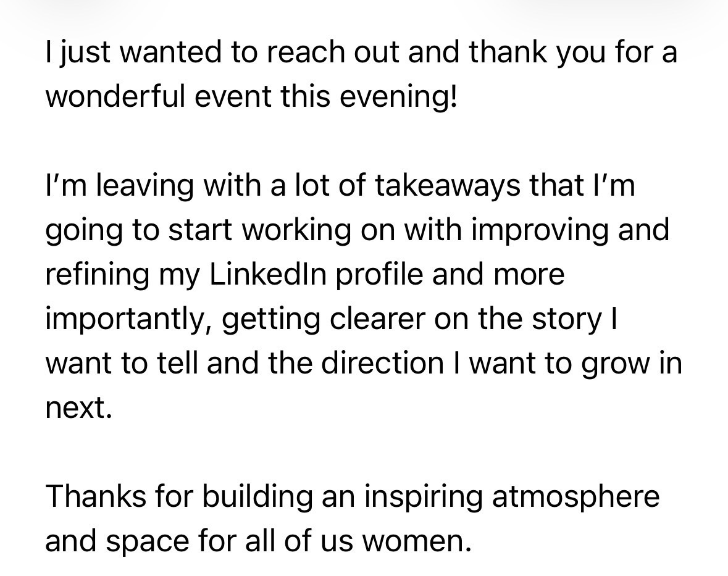Click the word "atmosphere" in the message
Screen dimensions: 728x576
click(x=575, y=496)
